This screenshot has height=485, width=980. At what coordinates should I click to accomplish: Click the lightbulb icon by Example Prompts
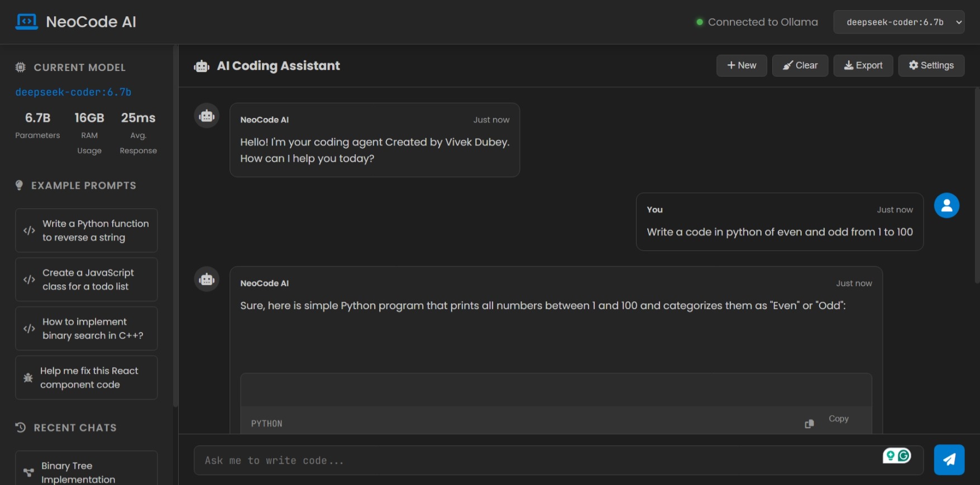tap(20, 186)
